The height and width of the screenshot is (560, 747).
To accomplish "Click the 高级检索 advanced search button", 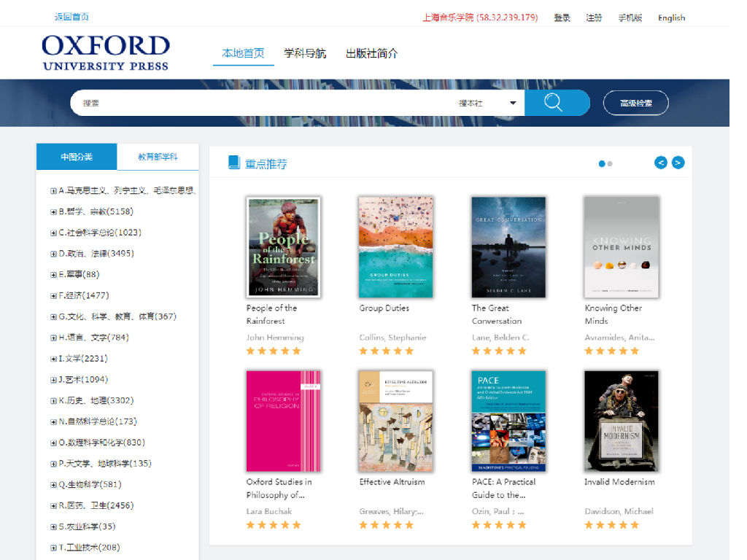I will pyautogui.click(x=636, y=103).
